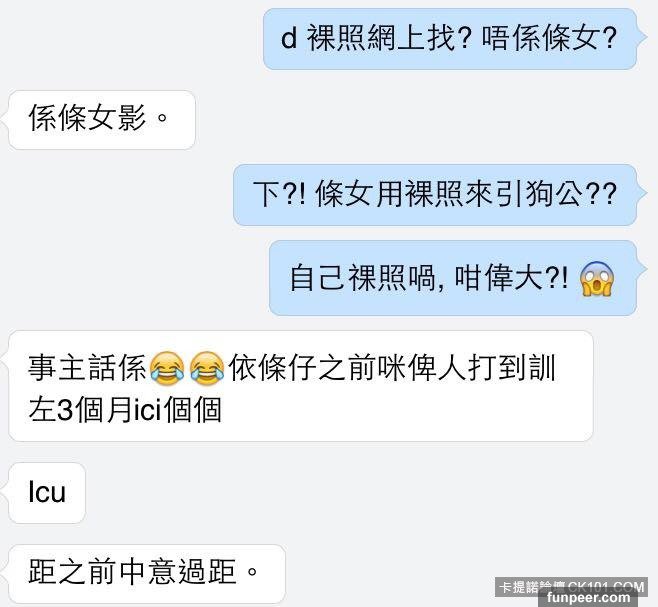Image resolution: width=658 pixels, height=607 pixels.
Task: Select the blue message bubble starting with d 裸照網上找
Action: (x=450, y=39)
